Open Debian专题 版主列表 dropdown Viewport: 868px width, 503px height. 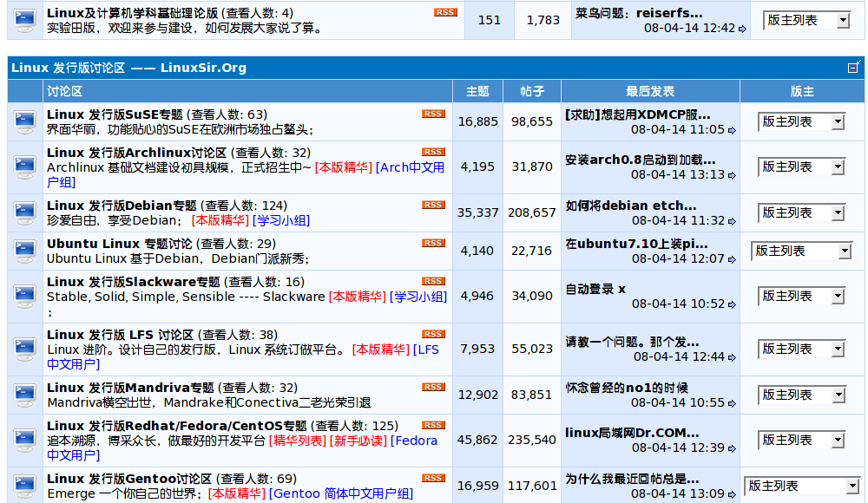[x=801, y=213]
